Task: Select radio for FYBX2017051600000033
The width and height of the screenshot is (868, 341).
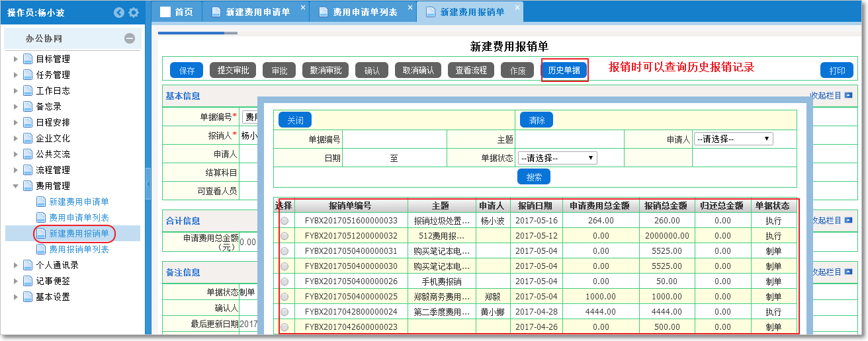Action: tap(284, 221)
